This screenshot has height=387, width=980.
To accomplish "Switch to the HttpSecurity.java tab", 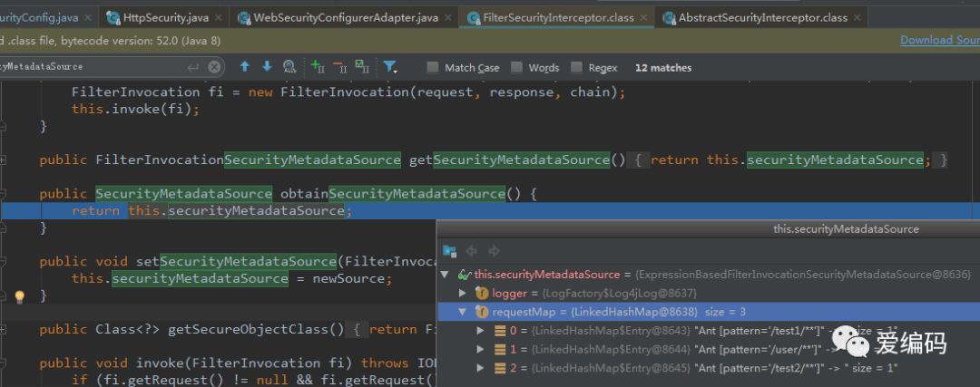I will pos(166,17).
